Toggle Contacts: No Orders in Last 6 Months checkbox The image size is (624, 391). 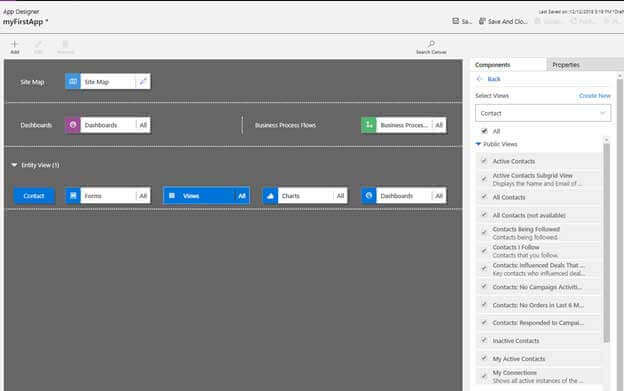484,305
